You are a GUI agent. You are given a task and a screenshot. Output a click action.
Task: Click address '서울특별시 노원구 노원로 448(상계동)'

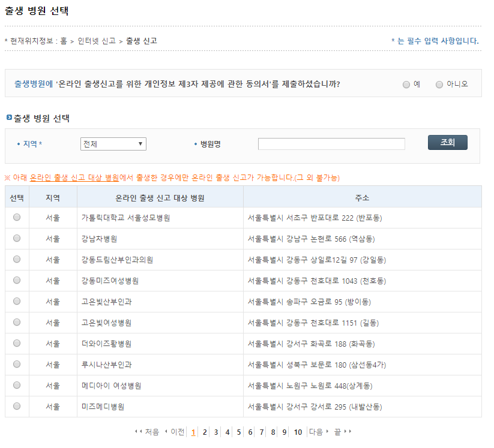click(x=310, y=386)
